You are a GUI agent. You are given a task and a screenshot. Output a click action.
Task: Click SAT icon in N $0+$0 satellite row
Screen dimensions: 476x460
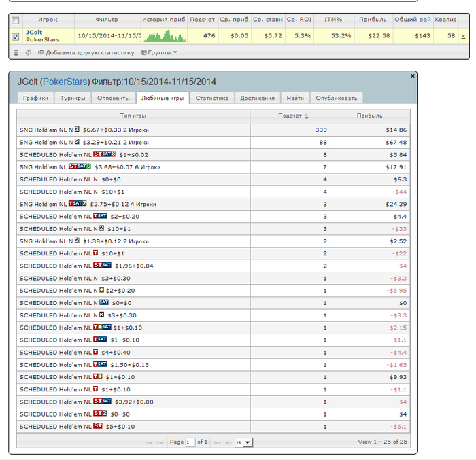104,302
